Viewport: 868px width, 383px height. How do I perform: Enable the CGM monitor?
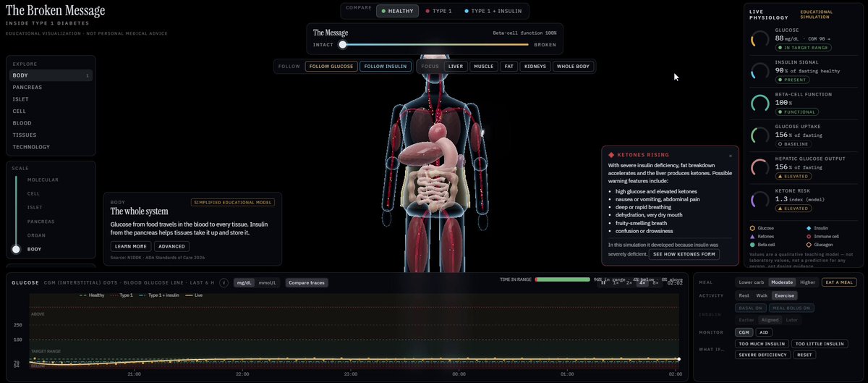coord(744,332)
